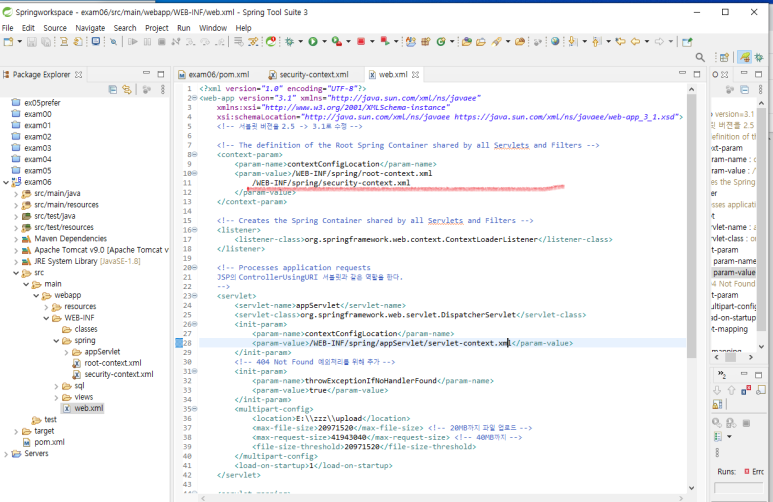Open the Source menu
The image size is (773, 502).
55,28
